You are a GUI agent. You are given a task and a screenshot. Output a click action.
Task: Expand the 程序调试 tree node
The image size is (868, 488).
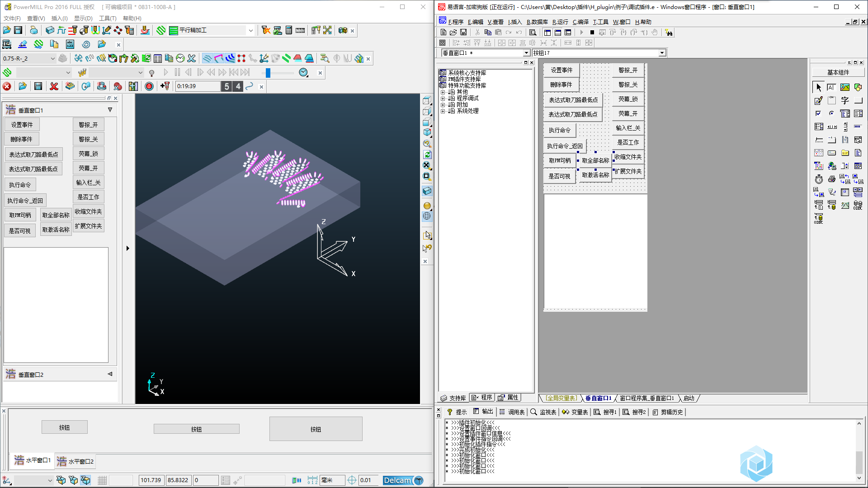pos(443,98)
